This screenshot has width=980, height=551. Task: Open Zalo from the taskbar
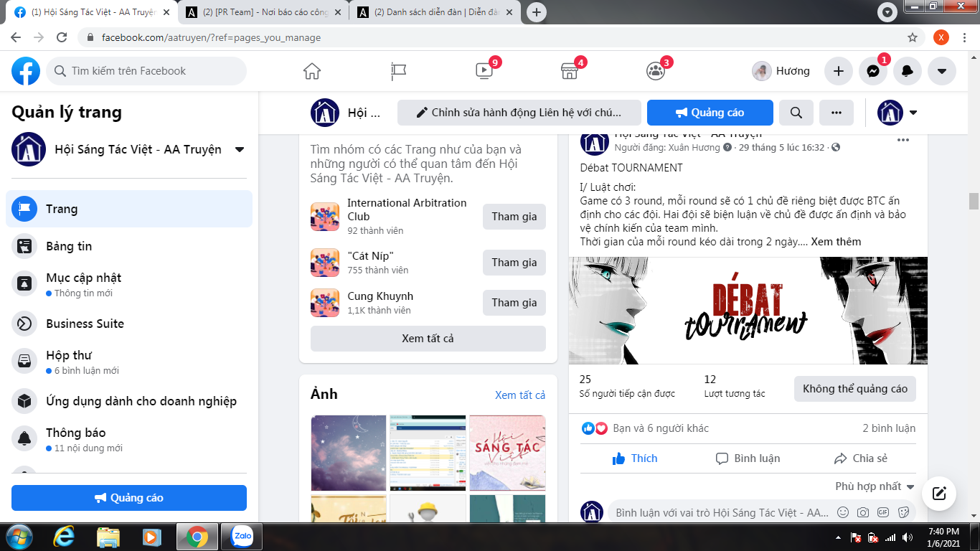tap(242, 537)
